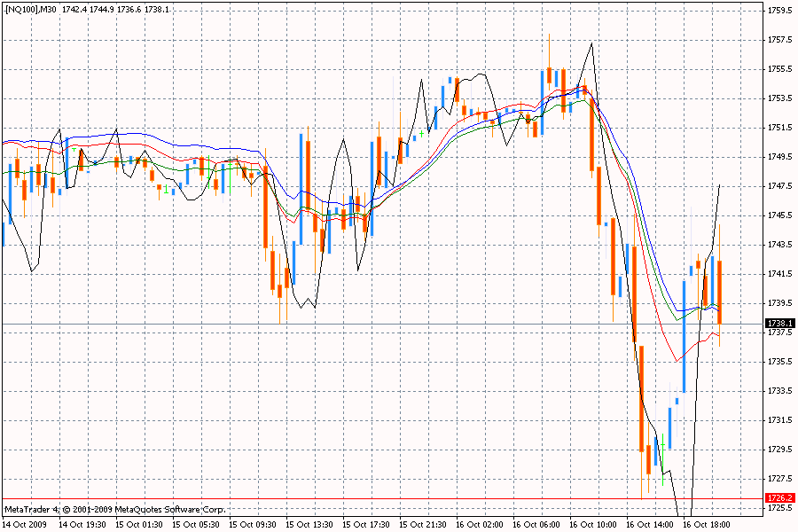Click the 1747.5 price scale label

tap(780, 186)
